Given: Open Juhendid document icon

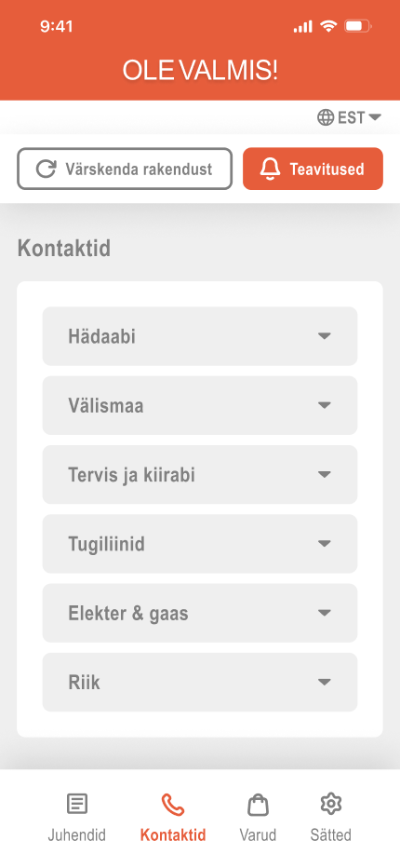Looking at the screenshot, I should (x=77, y=804).
